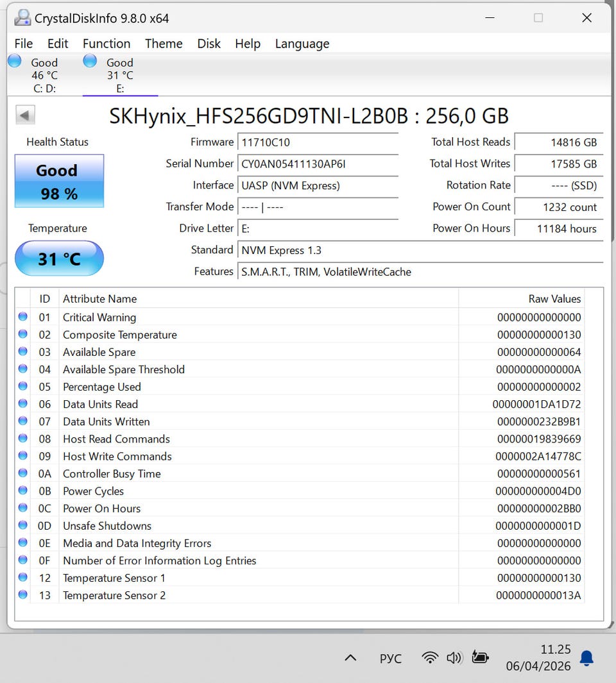Viewport: 616px width, 683px height.
Task: Click the previous disk arrow button
Action: point(25,115)
